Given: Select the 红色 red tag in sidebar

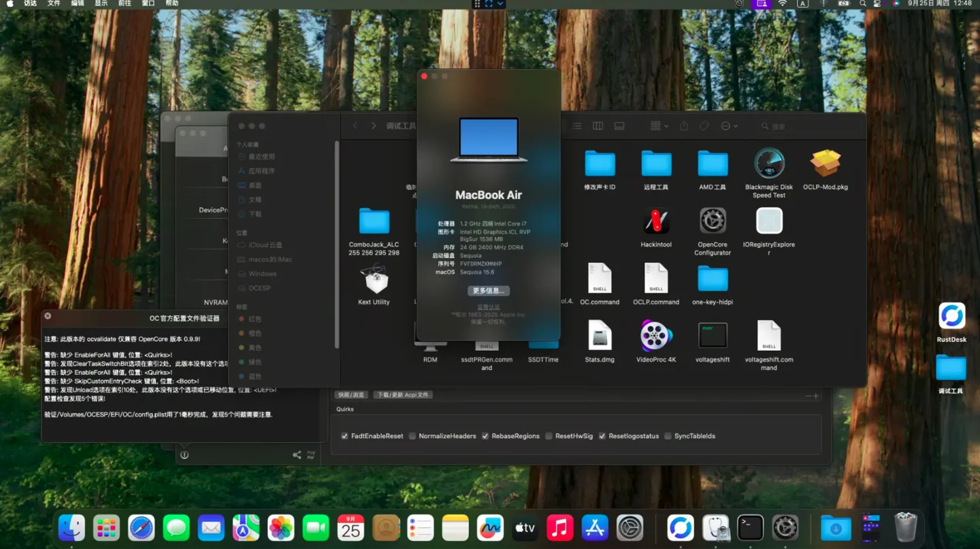Looking at the screenshot, I should 255,319.
